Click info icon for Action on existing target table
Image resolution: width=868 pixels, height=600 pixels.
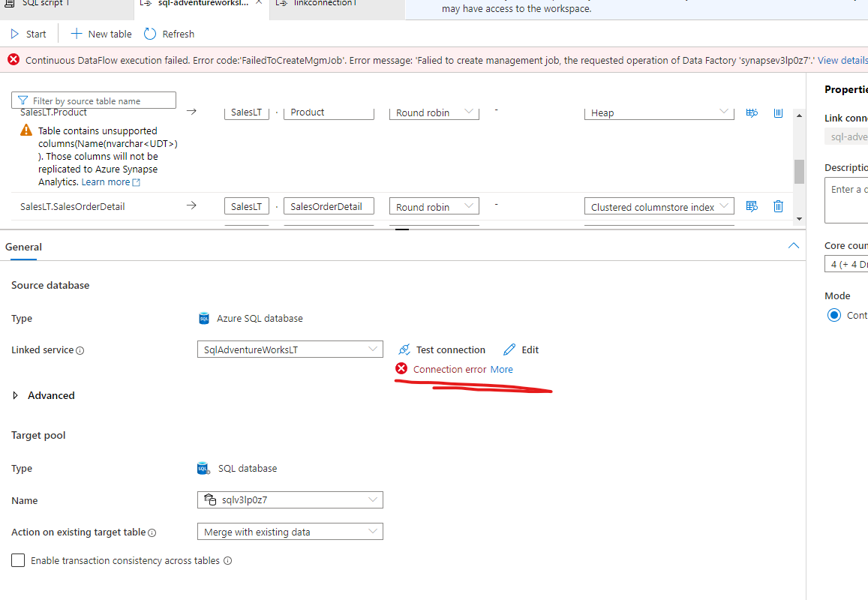152,532
